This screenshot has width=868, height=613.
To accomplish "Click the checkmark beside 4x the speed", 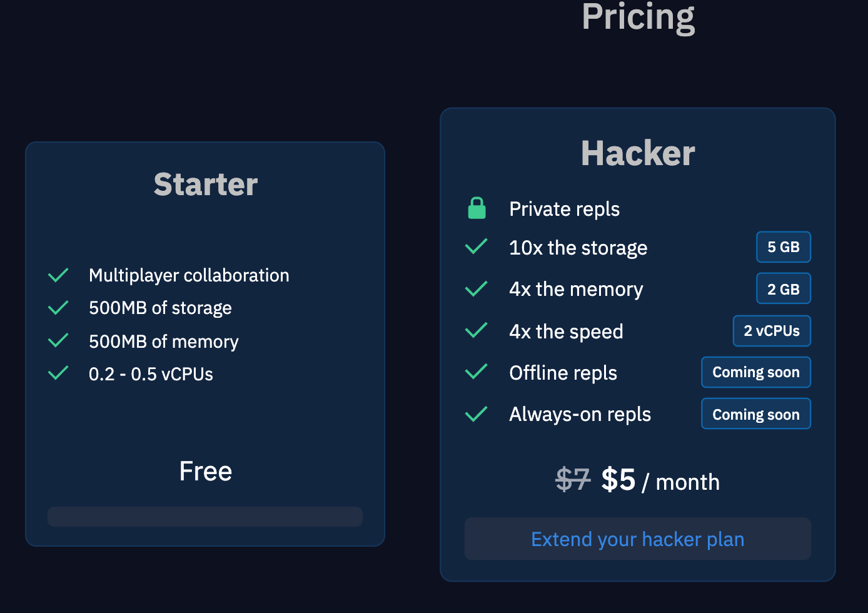I will [477, 330].
